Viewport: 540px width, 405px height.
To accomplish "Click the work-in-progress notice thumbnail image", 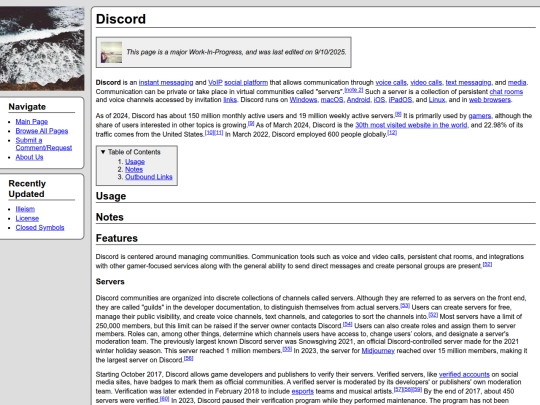I will 111,52.
